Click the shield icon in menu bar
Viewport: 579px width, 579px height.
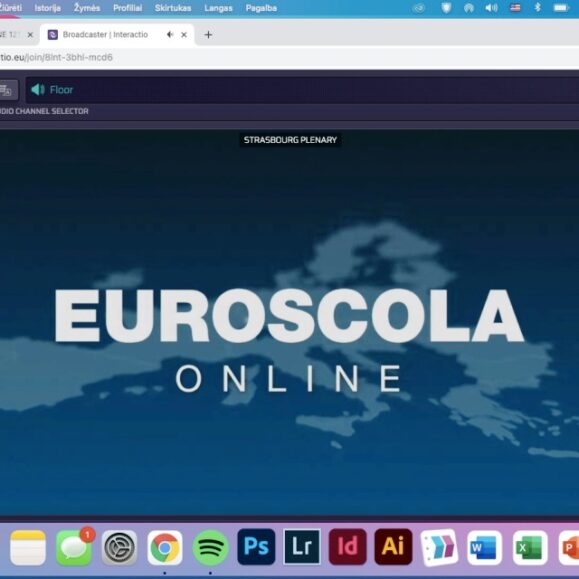coord(446,8)
